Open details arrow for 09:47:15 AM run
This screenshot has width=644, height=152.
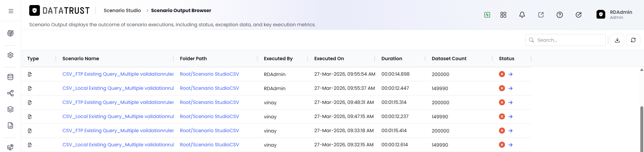click(510, 117)
